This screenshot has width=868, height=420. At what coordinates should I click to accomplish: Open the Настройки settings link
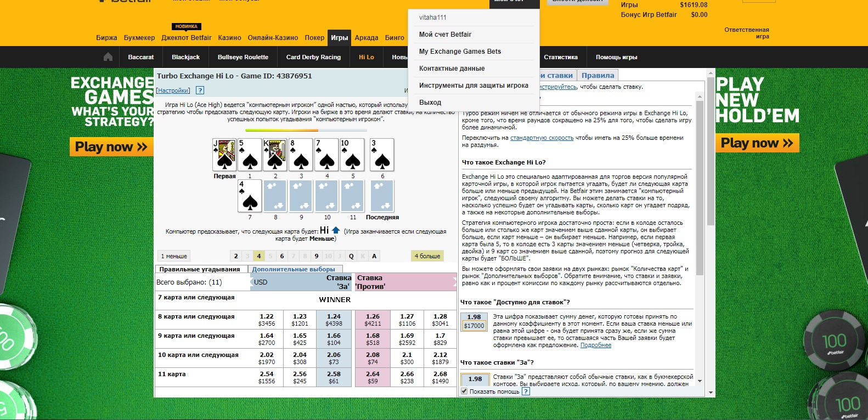click(x=173, y=90)
